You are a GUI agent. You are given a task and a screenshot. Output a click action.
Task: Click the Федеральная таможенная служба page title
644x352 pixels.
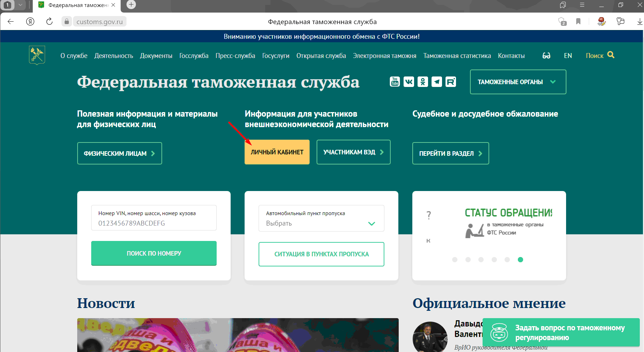click(218, 82)
